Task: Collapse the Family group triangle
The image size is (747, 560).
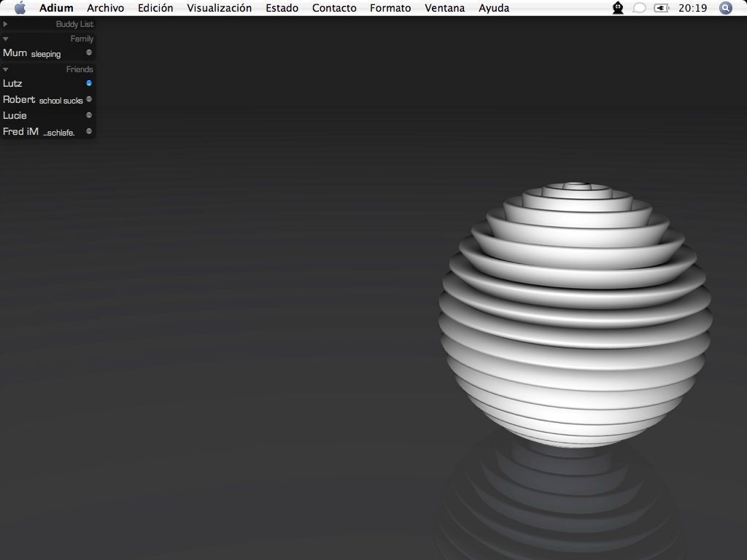Action: pos(6,39)
